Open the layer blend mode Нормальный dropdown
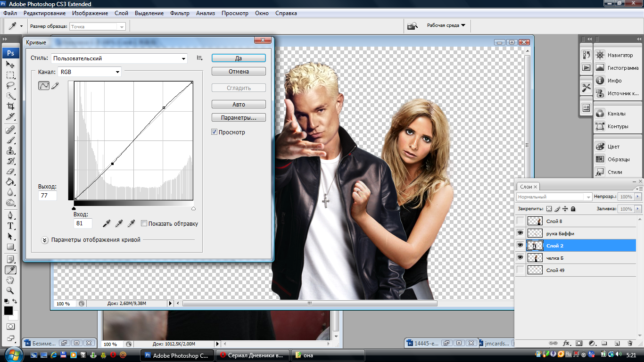The width and height of the screenshot is (644, 362). pyautogui.click(x=554, y=197)
